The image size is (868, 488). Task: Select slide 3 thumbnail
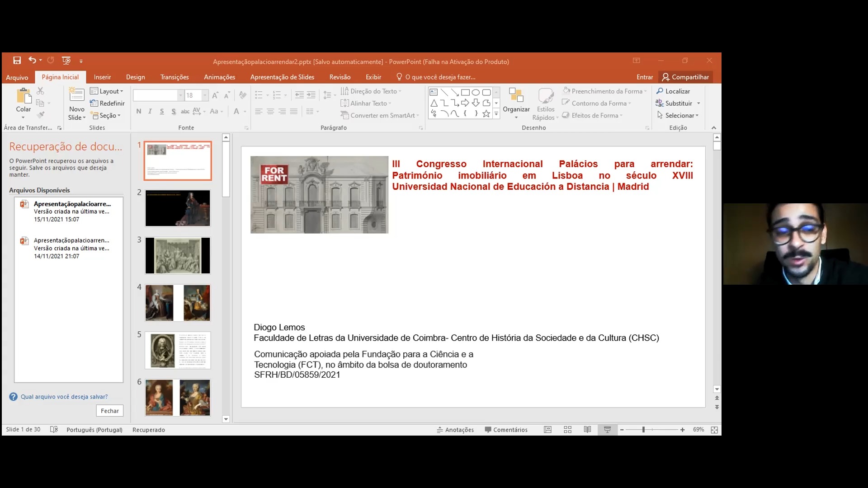click(178, 256)
